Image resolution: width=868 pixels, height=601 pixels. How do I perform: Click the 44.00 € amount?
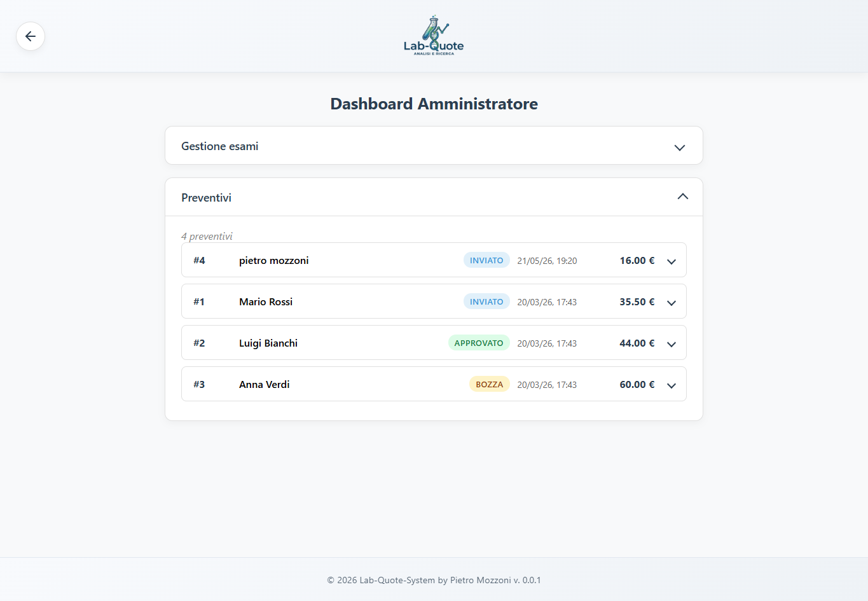(x=637, y=343)
